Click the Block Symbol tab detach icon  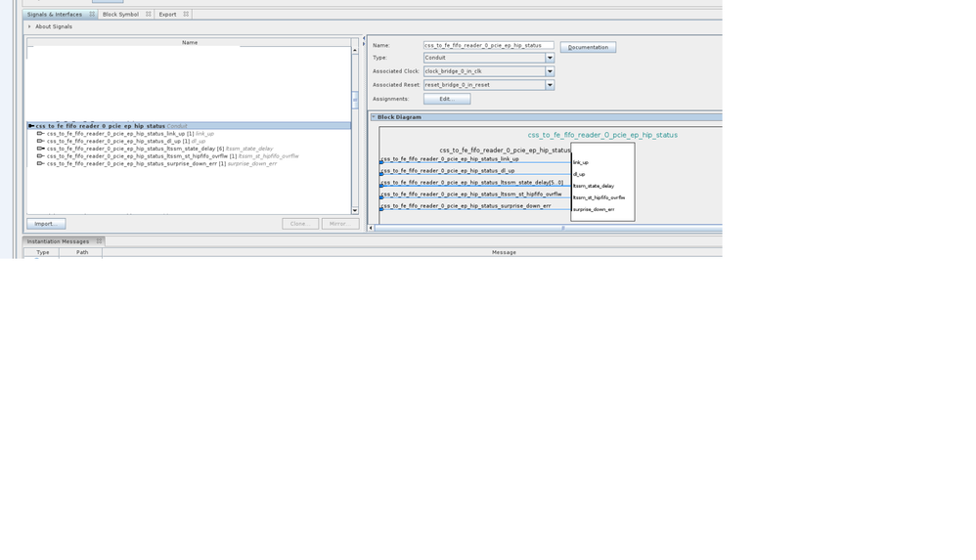point(148,14)
